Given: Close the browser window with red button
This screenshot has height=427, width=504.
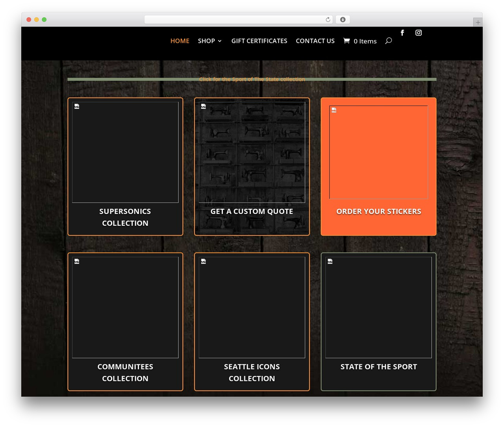Looking at the screenshot, I should coord(29,20).
